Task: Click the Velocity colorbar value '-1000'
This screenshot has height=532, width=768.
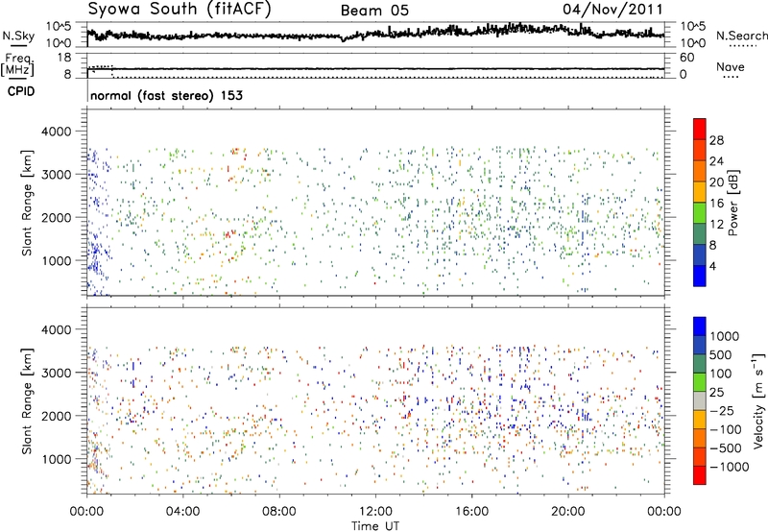Action: [x=729, y=467]
